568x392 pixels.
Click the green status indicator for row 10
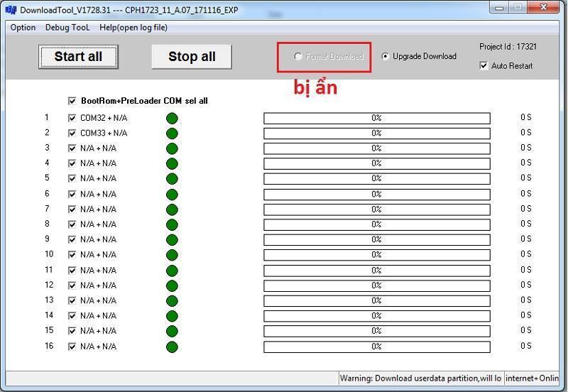(172, 255)
